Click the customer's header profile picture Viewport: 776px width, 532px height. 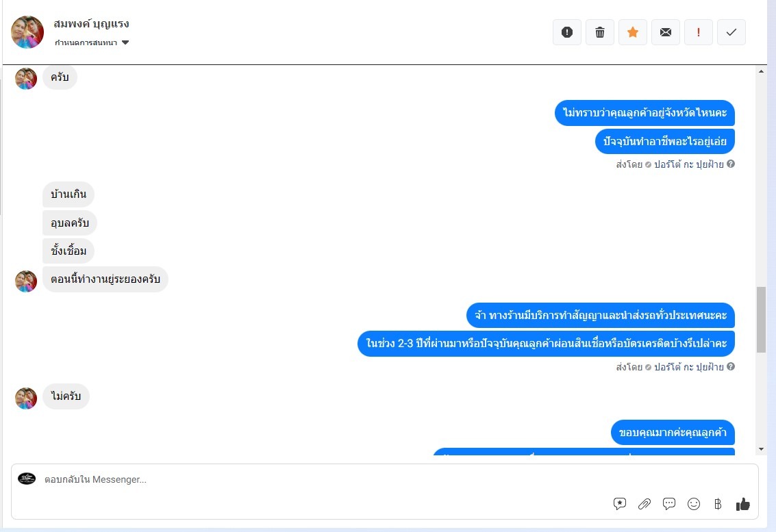(27, 32)
